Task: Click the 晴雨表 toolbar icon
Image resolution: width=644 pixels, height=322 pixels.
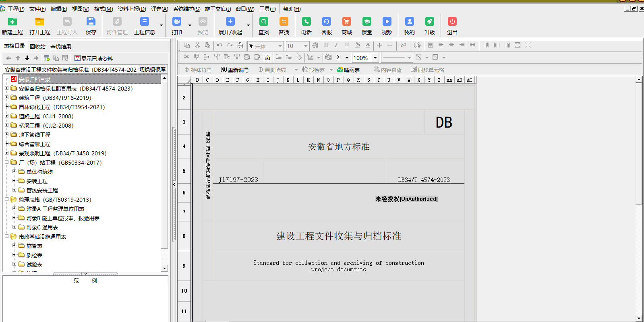Action: pos(348,70)
